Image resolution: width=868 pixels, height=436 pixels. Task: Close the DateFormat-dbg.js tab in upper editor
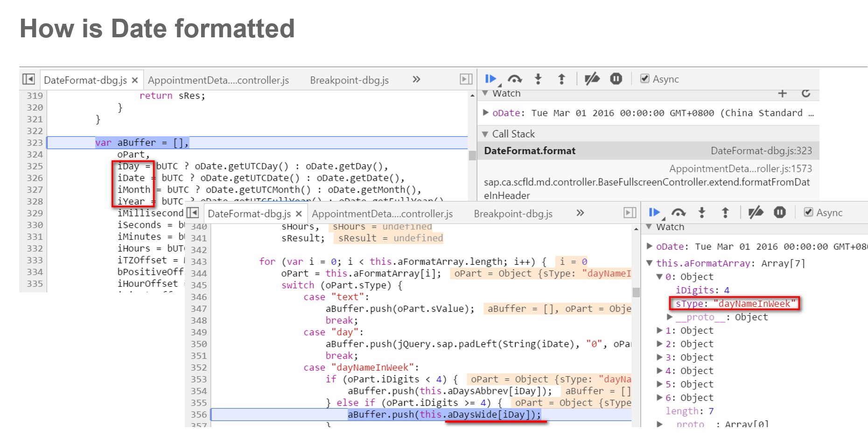click(x=135, y=80)
